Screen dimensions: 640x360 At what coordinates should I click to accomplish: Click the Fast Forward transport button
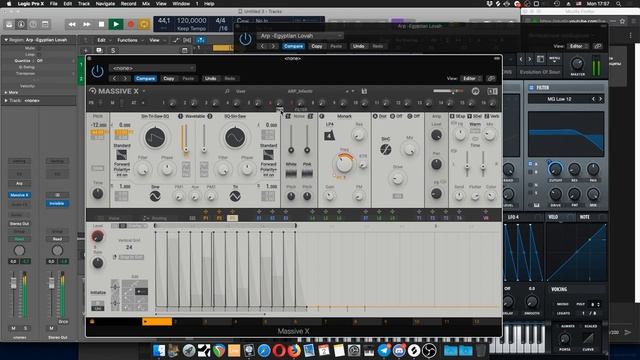coord(87,24)
